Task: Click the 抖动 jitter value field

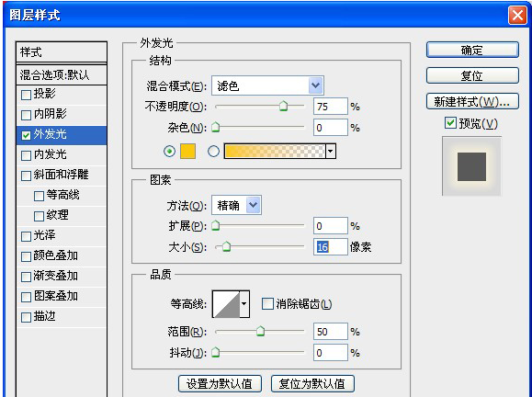Action: tap(331, 353)
